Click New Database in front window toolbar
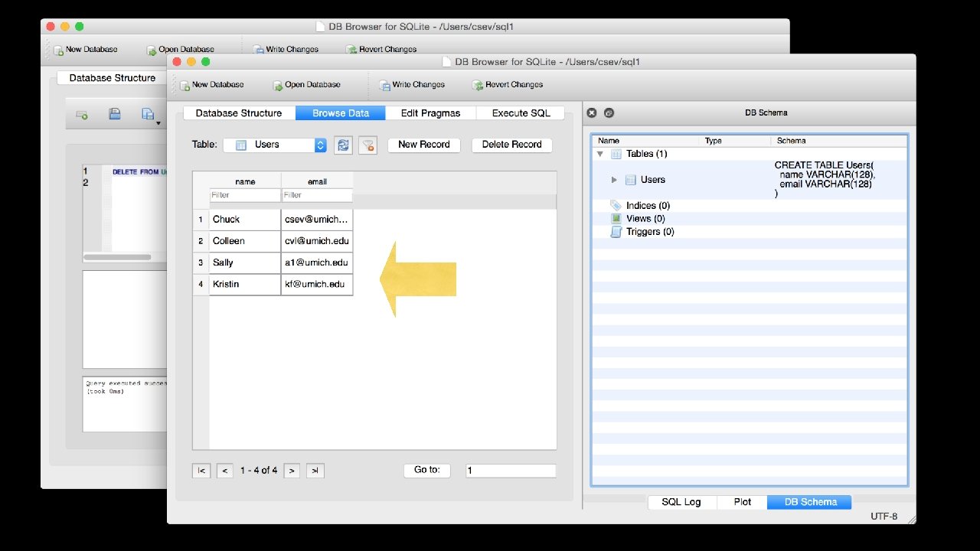 (x=212, y=85)
